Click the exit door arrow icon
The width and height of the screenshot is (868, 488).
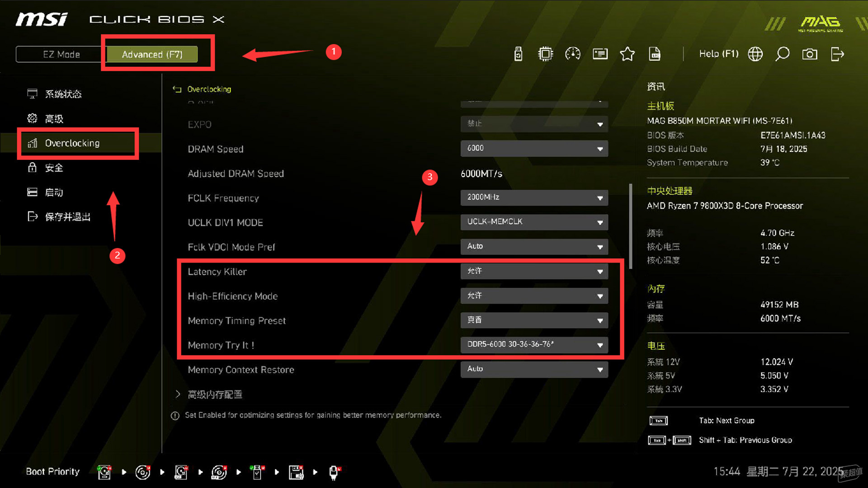pos(837,54)
